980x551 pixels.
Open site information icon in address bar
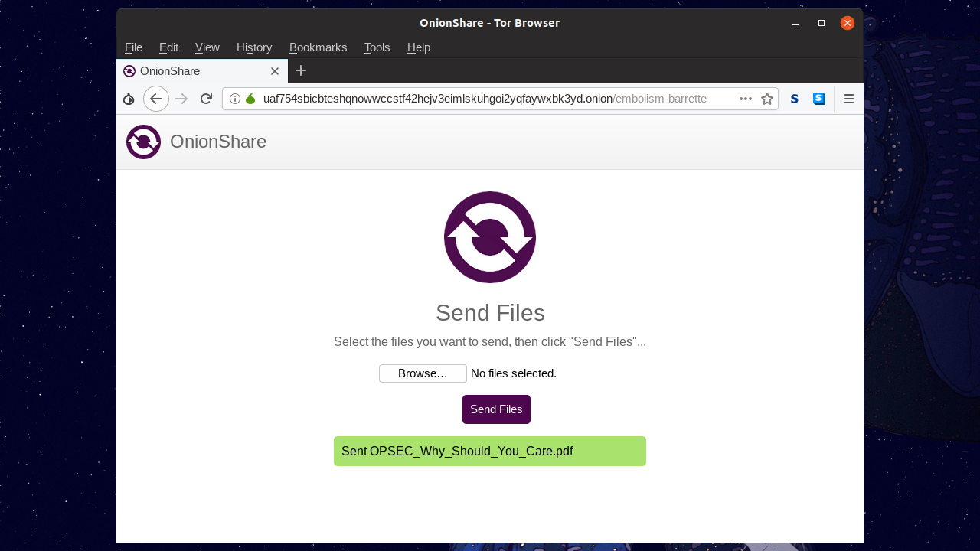pos(235,99)
